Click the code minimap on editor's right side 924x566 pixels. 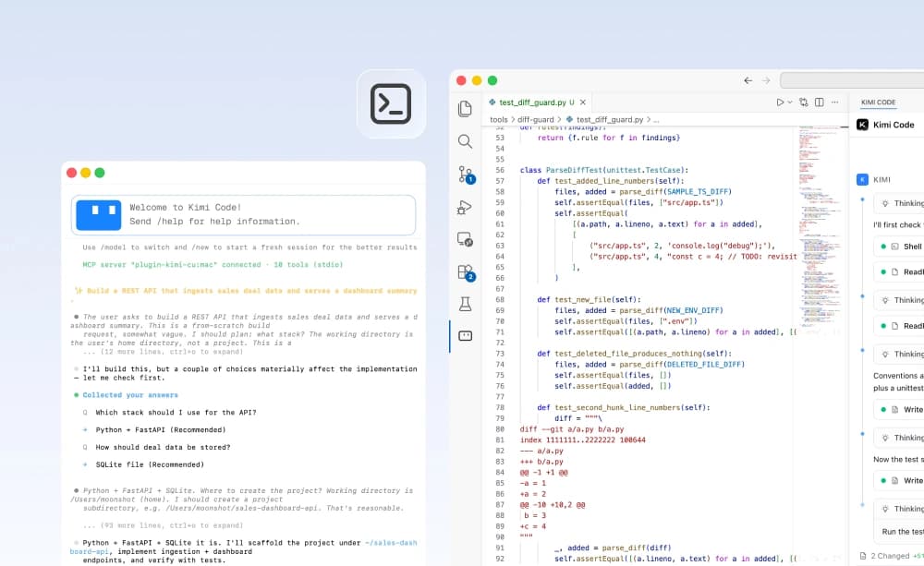click(820, 227)
